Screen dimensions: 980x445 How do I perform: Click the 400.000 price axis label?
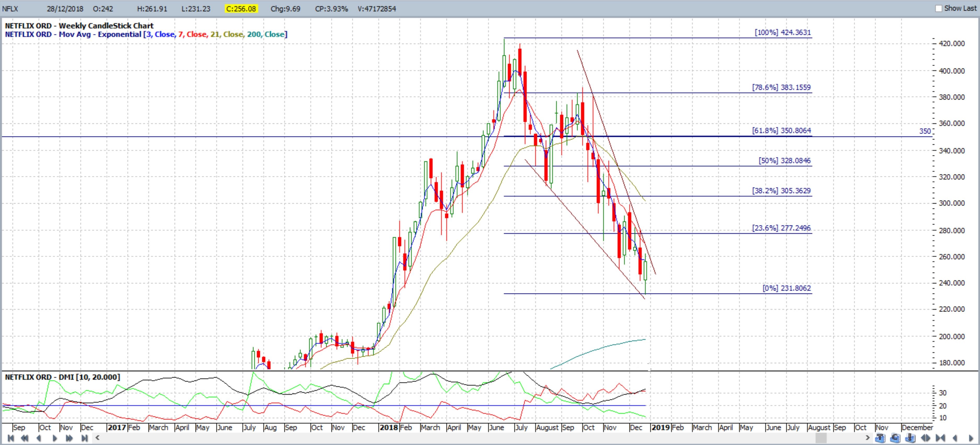[x=952, y=71]
